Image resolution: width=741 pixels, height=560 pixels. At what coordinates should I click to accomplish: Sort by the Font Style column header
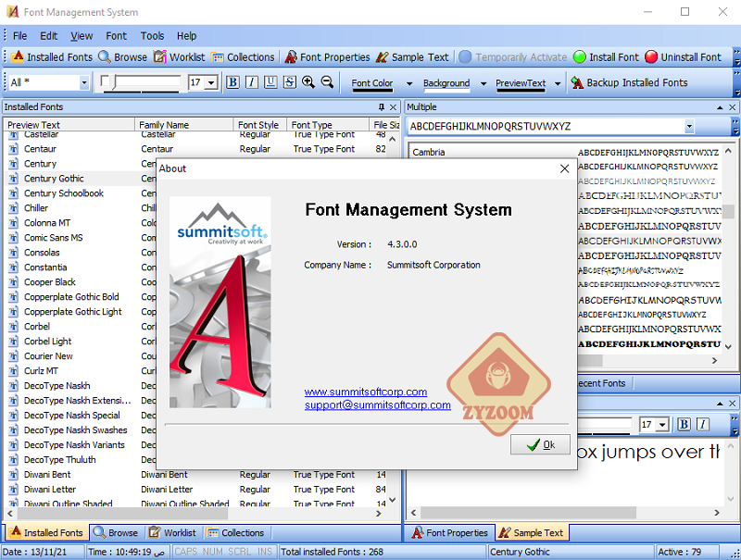[259, 125]
